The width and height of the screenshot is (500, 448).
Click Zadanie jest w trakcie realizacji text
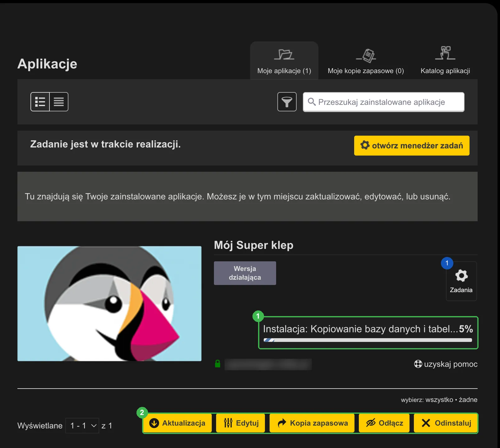click(105, 144)
